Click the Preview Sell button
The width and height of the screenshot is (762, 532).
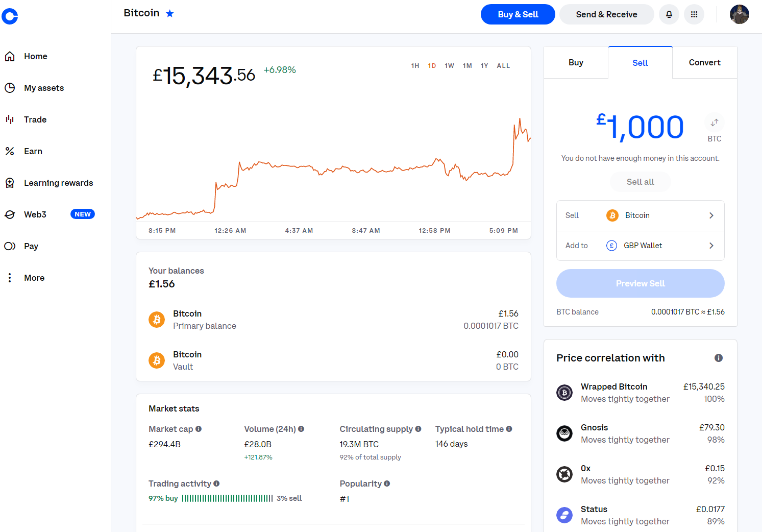641,283
